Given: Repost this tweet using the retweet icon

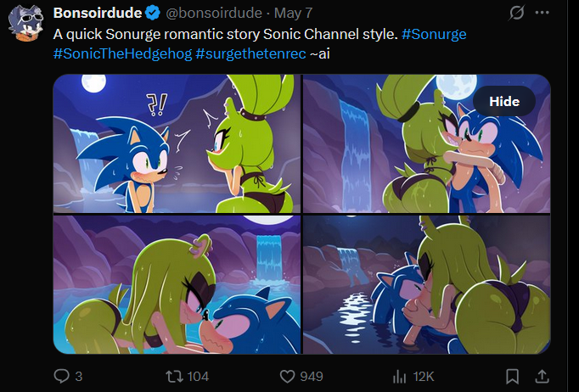Looking at the screenshot, I should pos(172,376).
